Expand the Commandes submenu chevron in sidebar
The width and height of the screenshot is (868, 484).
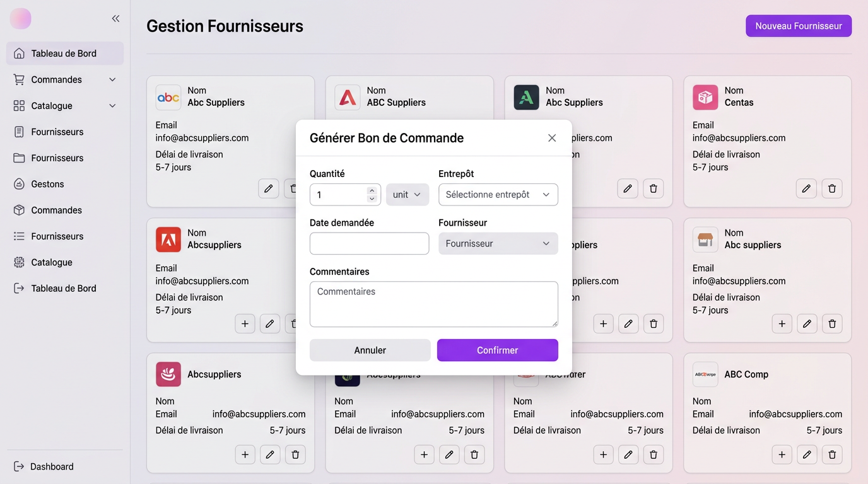click(x=112, y=79)
